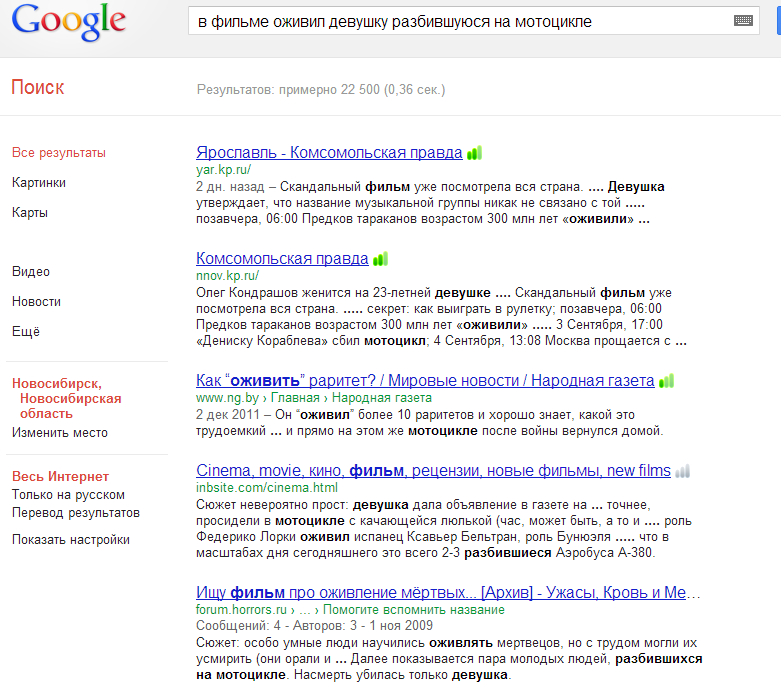Expand Показать настройки

click(71, 540)
